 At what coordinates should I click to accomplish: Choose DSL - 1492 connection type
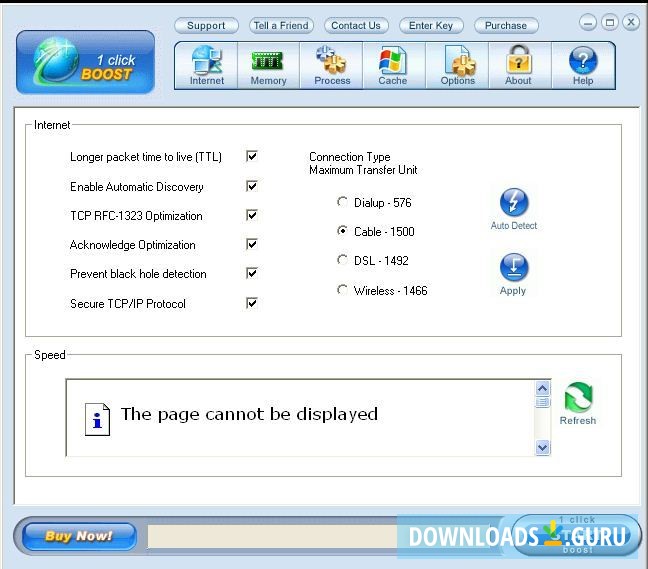342,260
